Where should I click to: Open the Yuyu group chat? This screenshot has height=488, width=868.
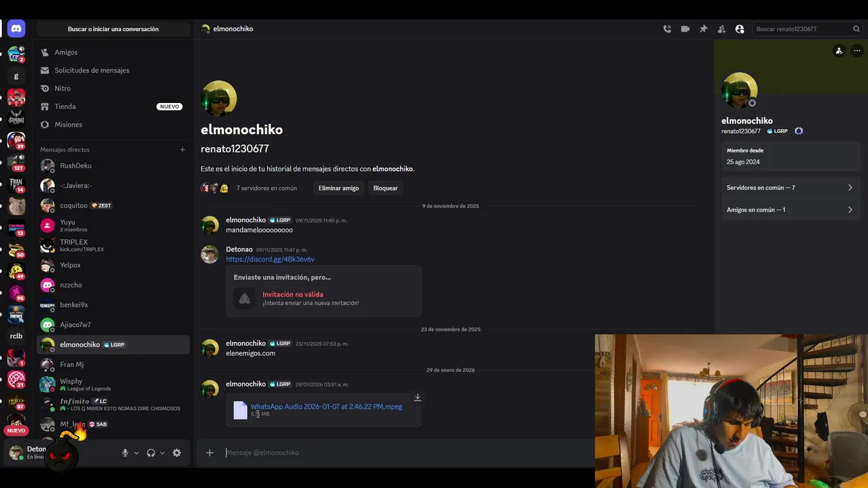click(x=113, y=226)
